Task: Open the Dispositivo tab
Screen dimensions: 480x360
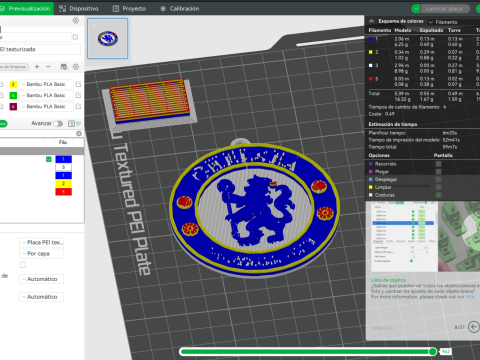Action: (x=79, y=8)
